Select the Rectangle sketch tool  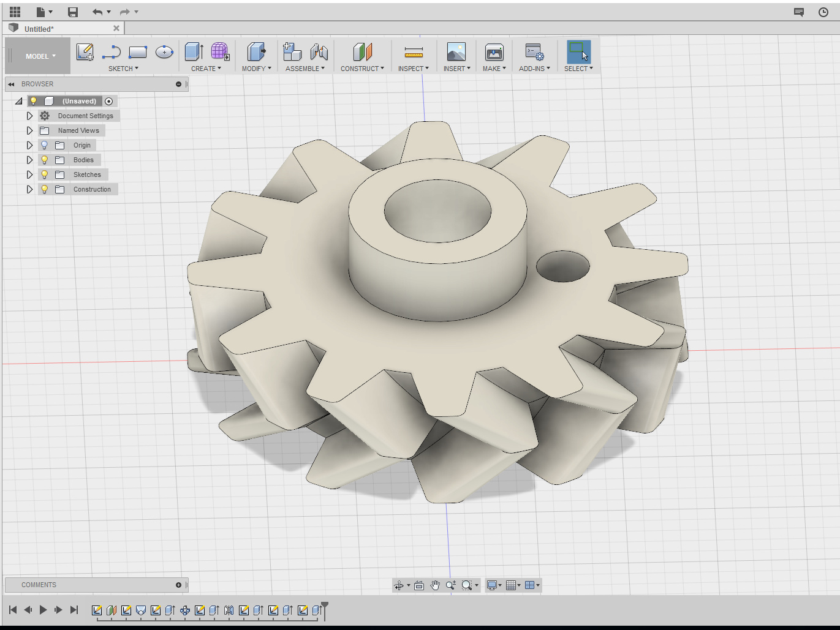(138, 52)
